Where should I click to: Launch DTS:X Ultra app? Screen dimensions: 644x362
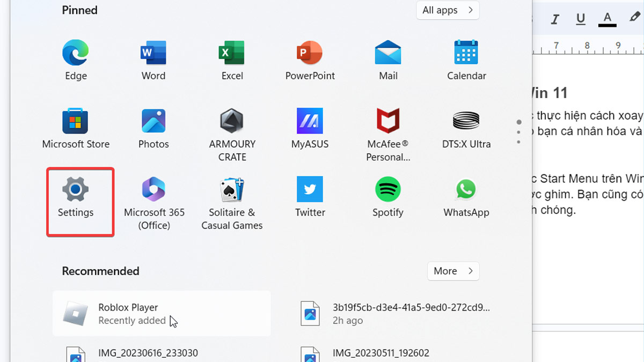(466, 128)
